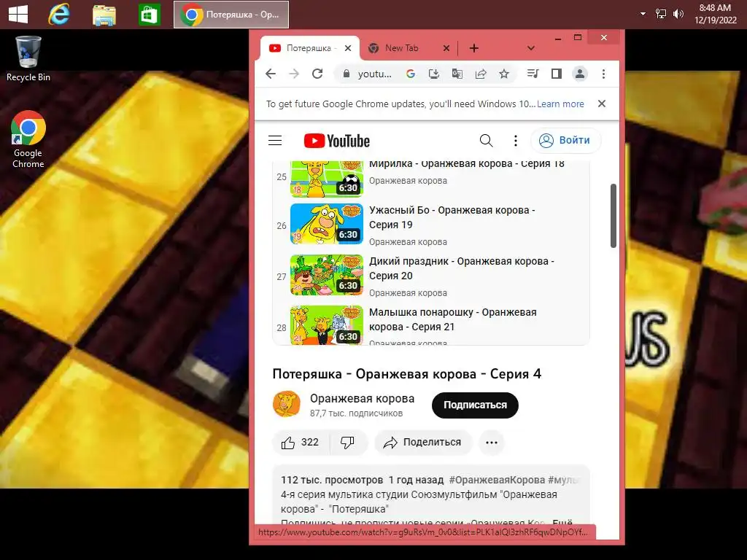Open Recycle Bin desktop icon
Image resolution: width=747 pixels, height=560 pixels.
coord(28,59)
